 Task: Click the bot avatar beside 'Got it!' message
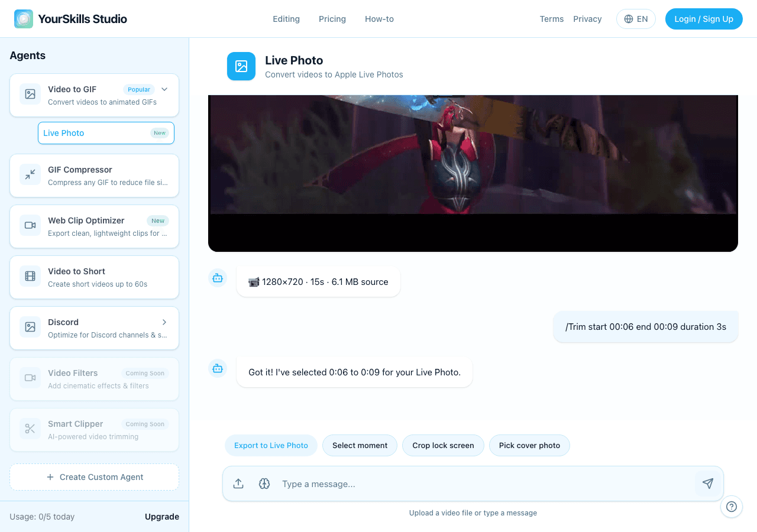pyautogui.click(x=218, y=369)
